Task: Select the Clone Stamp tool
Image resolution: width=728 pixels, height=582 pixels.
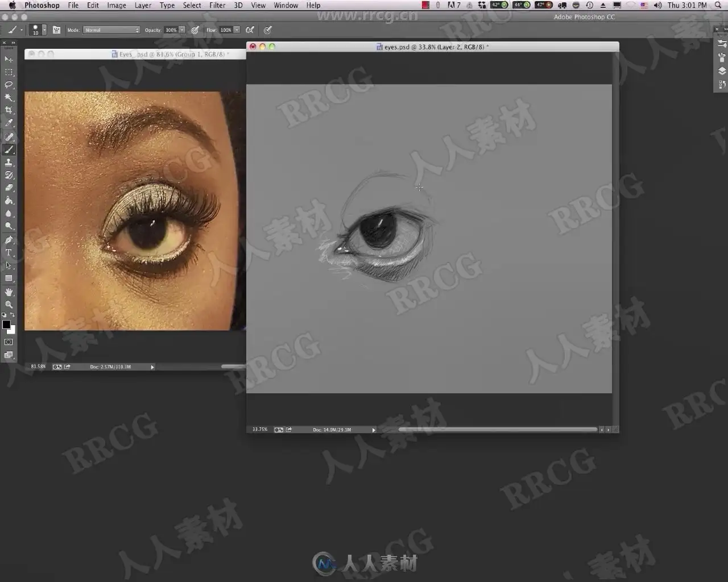Action: (x=9, y=163)
